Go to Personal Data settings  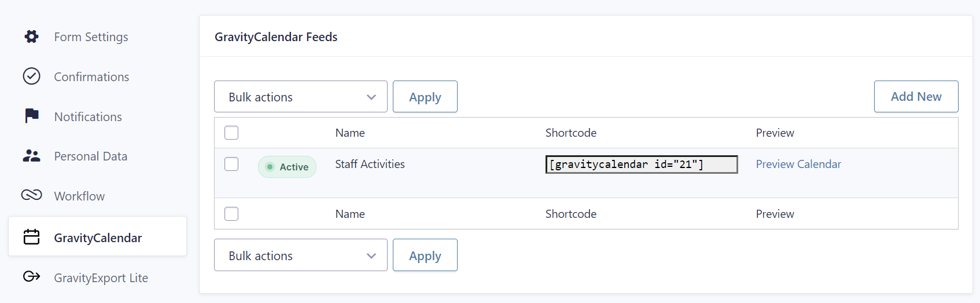tap(90, 156)
